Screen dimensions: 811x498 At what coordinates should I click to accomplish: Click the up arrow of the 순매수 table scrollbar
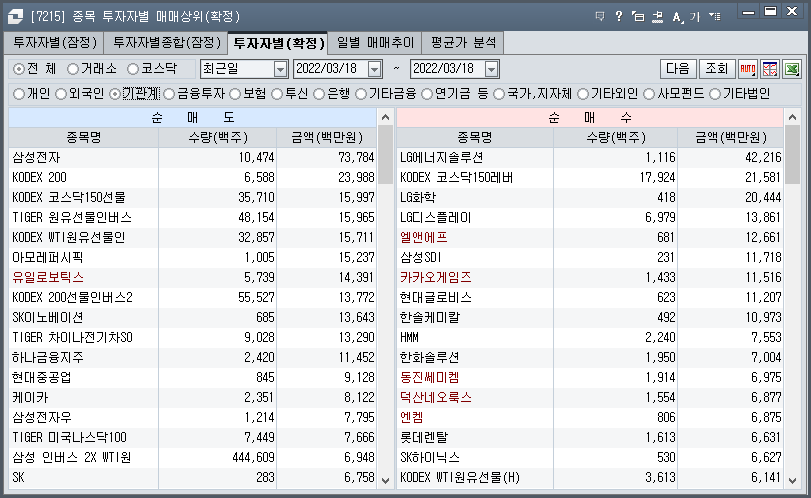click(792, 117)
